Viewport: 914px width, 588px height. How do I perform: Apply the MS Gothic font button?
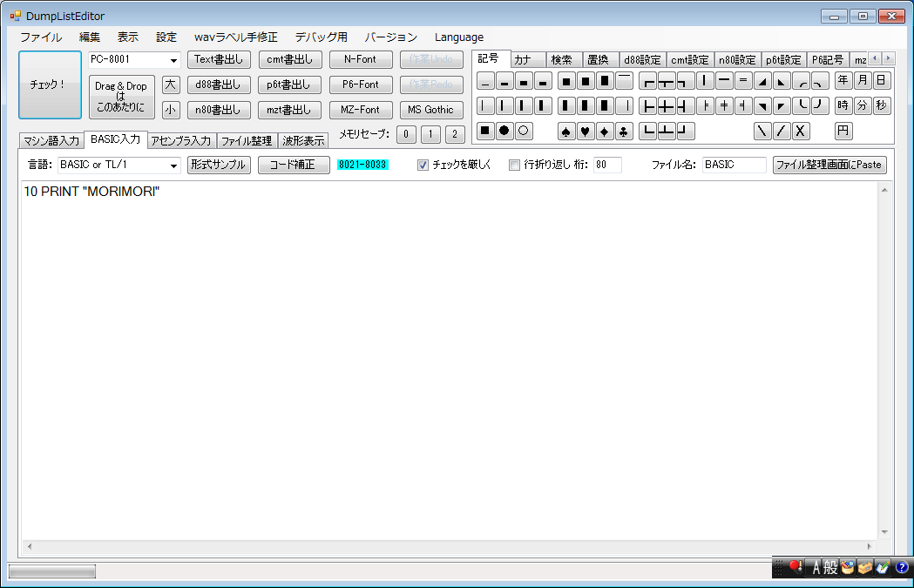coord(431,110)
